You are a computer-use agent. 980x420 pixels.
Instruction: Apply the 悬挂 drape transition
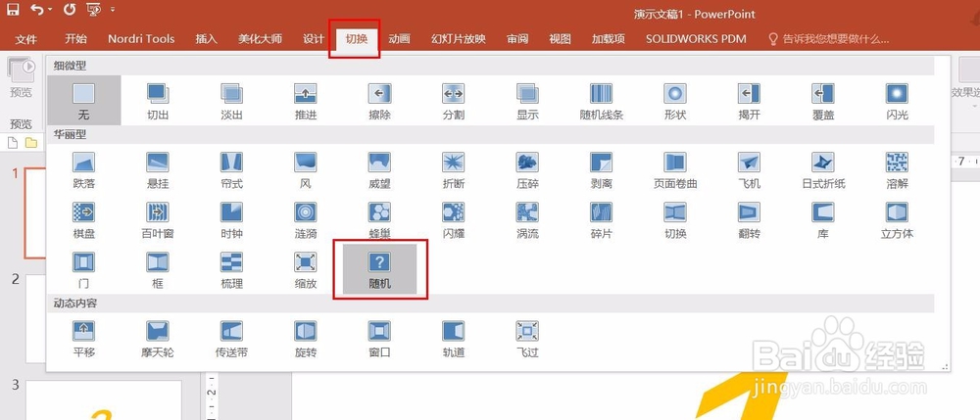tap(158, 169)
